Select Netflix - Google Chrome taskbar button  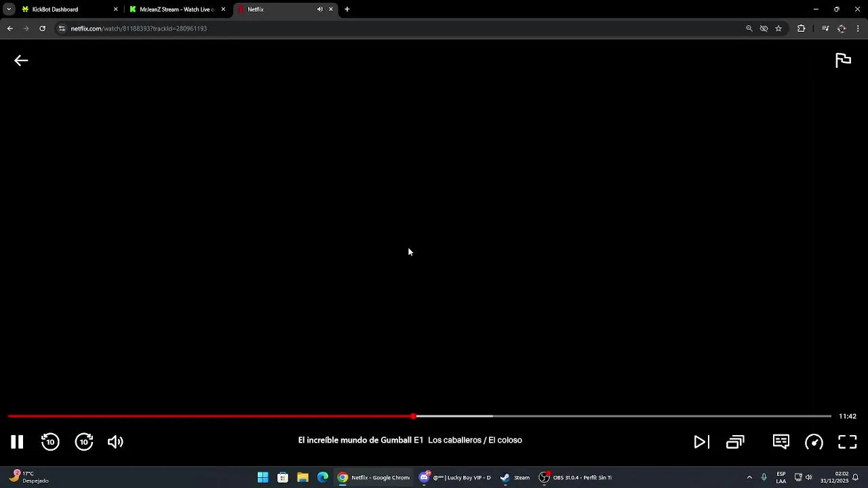pos(374,477)
